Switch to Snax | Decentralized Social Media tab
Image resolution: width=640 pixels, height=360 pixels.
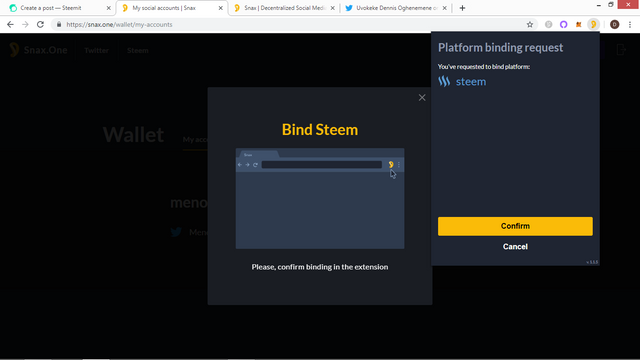coord(284,8)
